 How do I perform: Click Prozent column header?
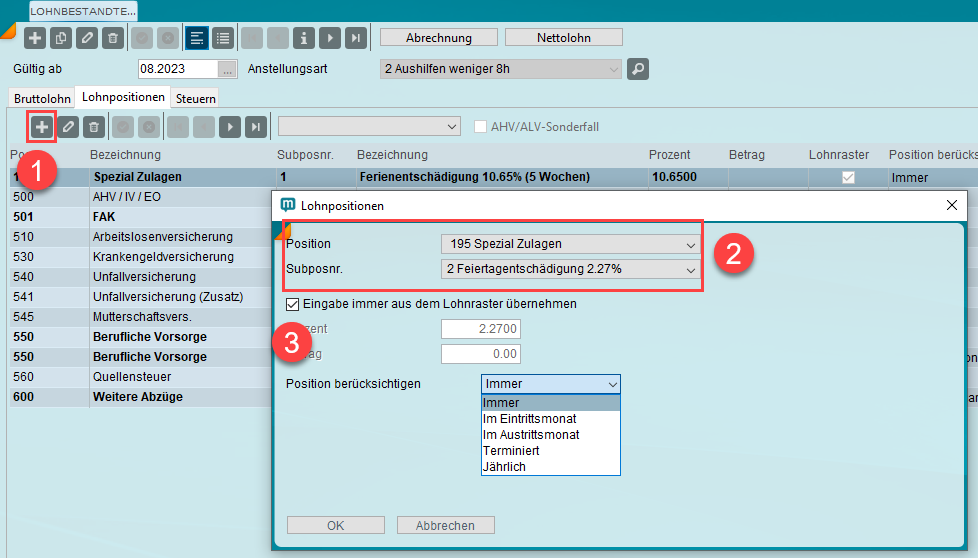point(669,155)
